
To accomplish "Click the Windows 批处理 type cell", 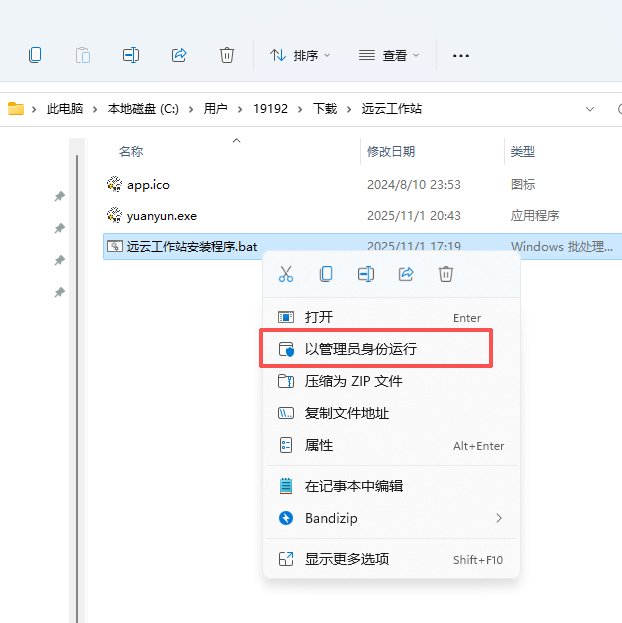I will click(562, 247).
